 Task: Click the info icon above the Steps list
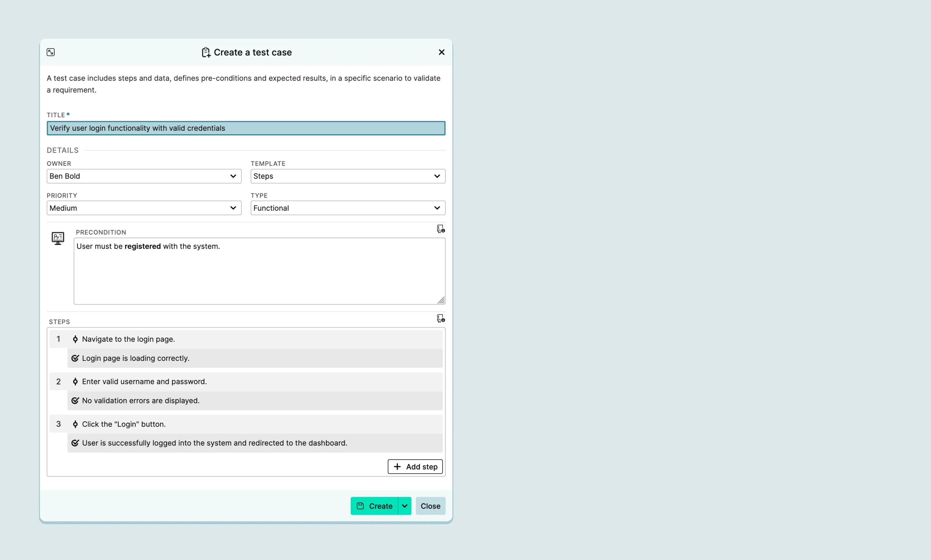441,318
